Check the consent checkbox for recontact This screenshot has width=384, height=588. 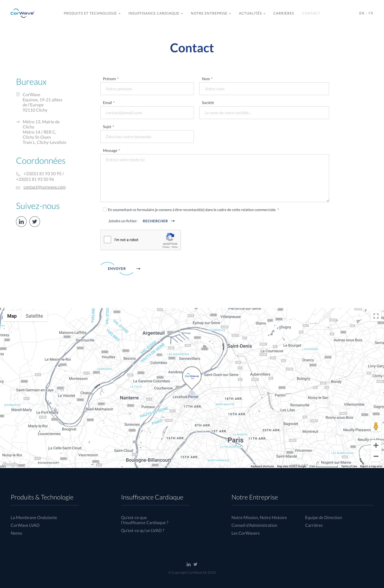coord(105,209)
